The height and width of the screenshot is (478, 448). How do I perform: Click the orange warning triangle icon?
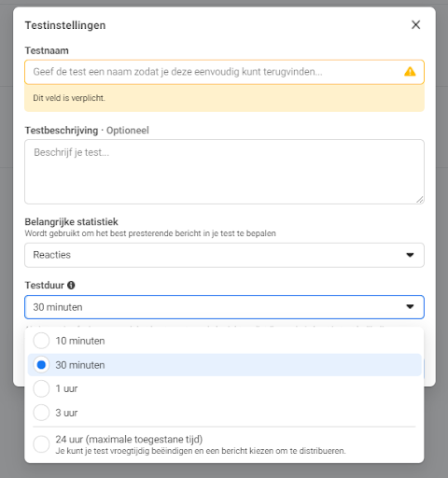click(x=410, y=72)
